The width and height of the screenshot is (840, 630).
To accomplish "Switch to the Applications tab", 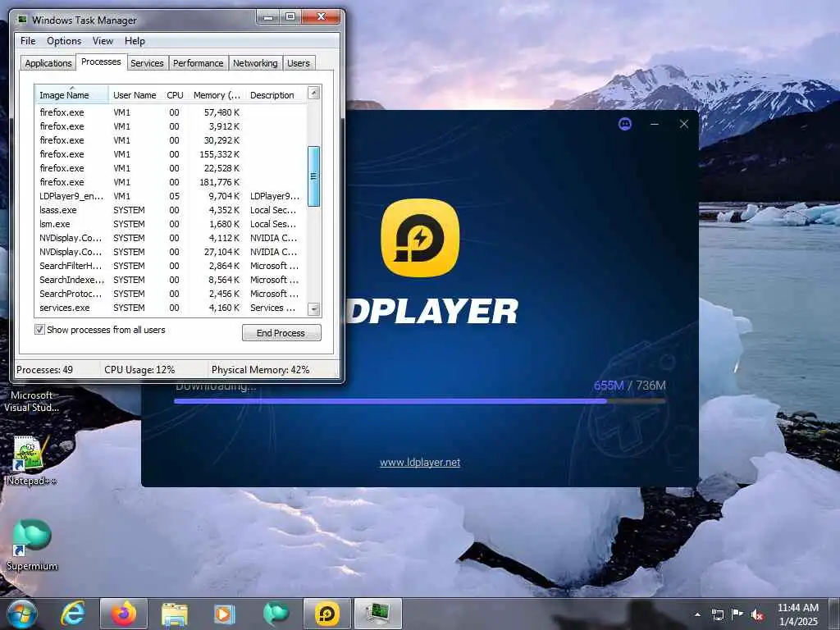I will [x=48, y=63].
